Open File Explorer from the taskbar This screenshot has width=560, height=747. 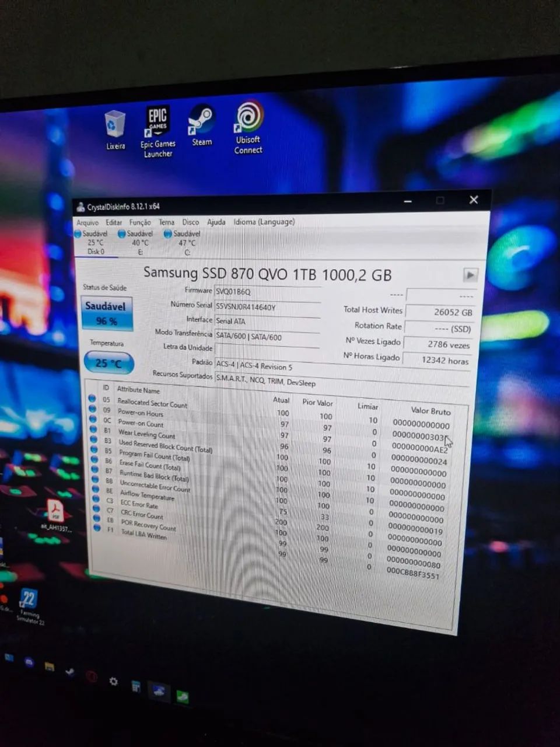[50, 666]
